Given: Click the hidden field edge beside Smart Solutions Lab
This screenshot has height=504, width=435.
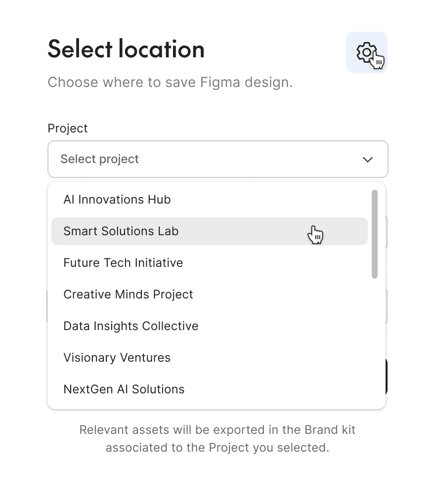Looking at the screenshot, I should (387, 232).
